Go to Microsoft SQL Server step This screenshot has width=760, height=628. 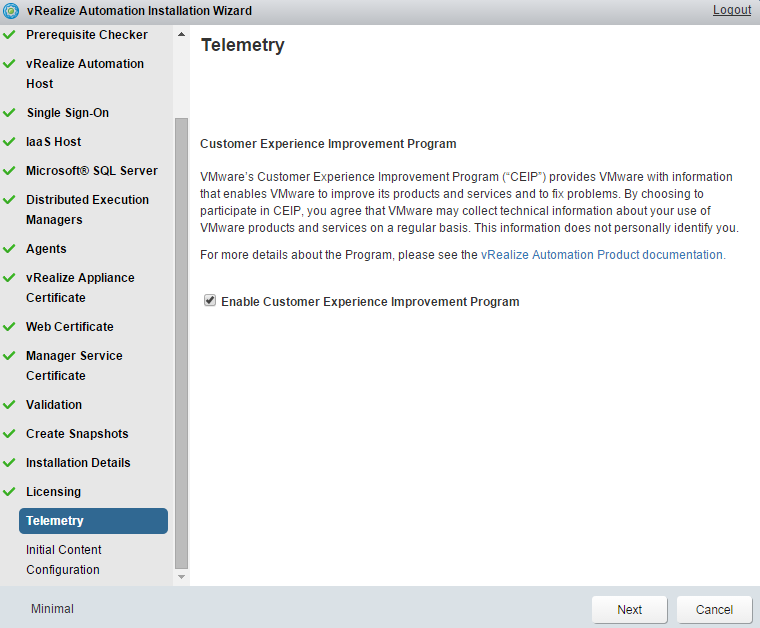coord(91,171)
